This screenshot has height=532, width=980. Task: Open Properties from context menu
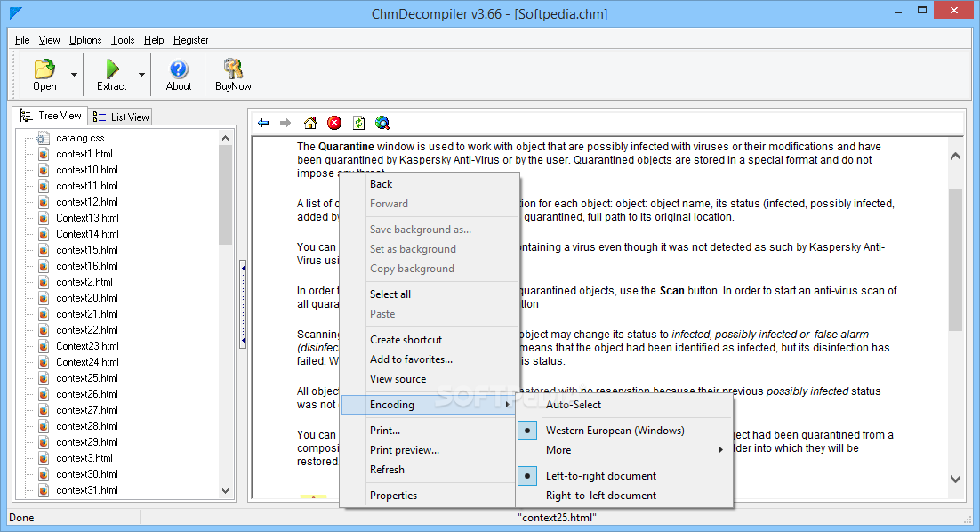point(429,496)
